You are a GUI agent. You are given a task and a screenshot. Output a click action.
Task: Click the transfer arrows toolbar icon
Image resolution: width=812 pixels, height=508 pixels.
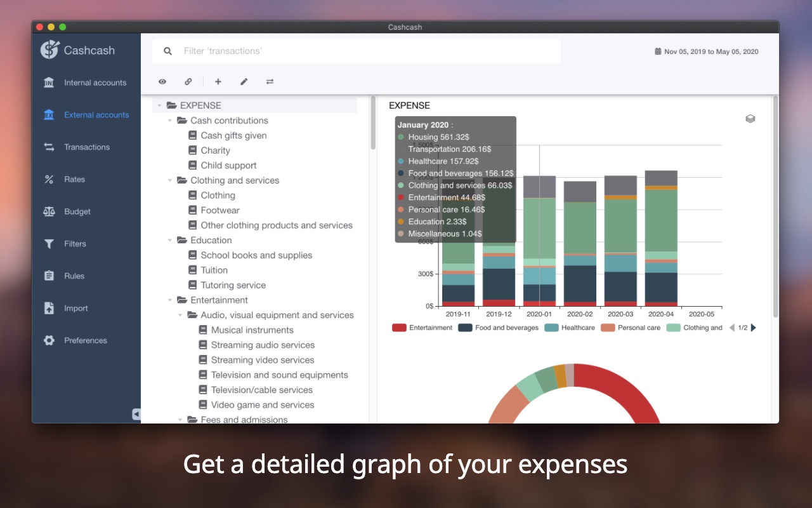point(270,81)
